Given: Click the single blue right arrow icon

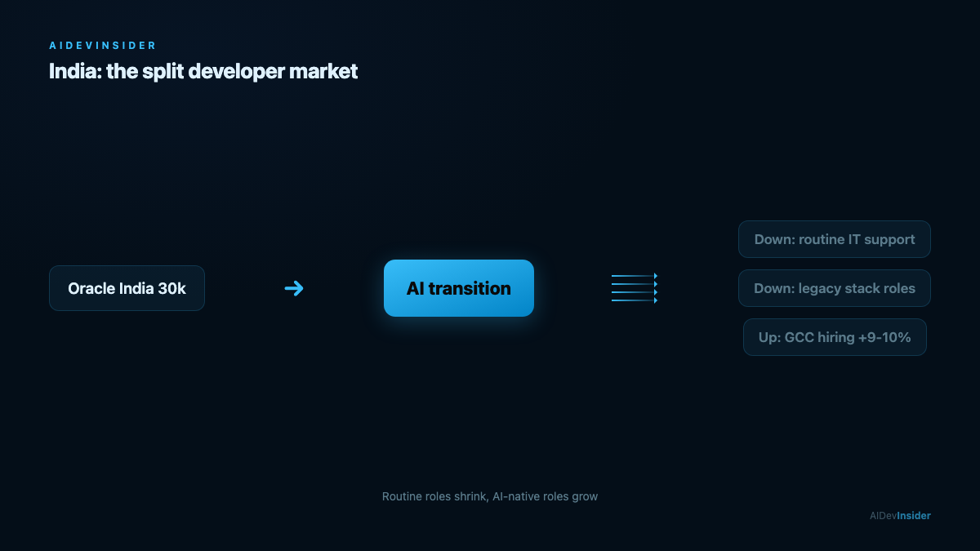Looking at the screenshot, I should click(294, 288).
